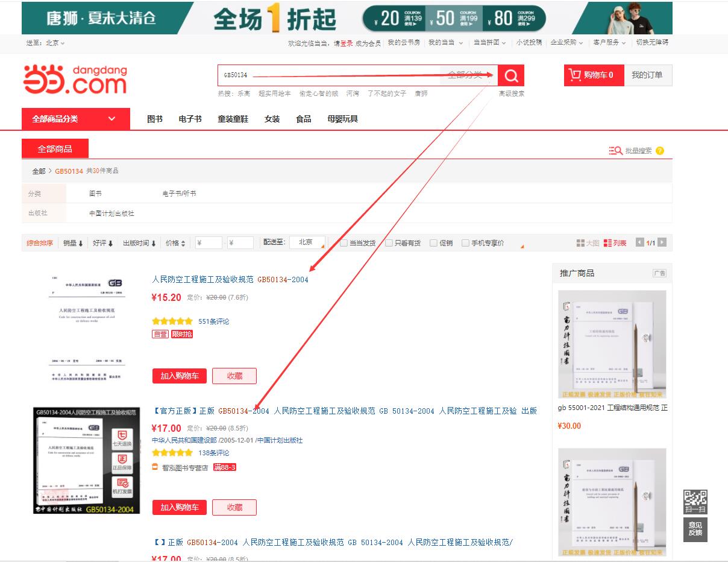Click the 限时抢 badge on first product
Viewport: 728px width, 562px height.
[x=182, y=334]
